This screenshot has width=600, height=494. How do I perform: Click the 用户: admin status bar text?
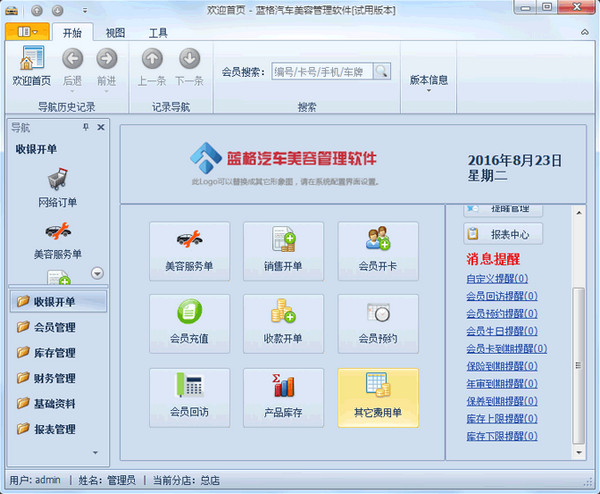35,480
